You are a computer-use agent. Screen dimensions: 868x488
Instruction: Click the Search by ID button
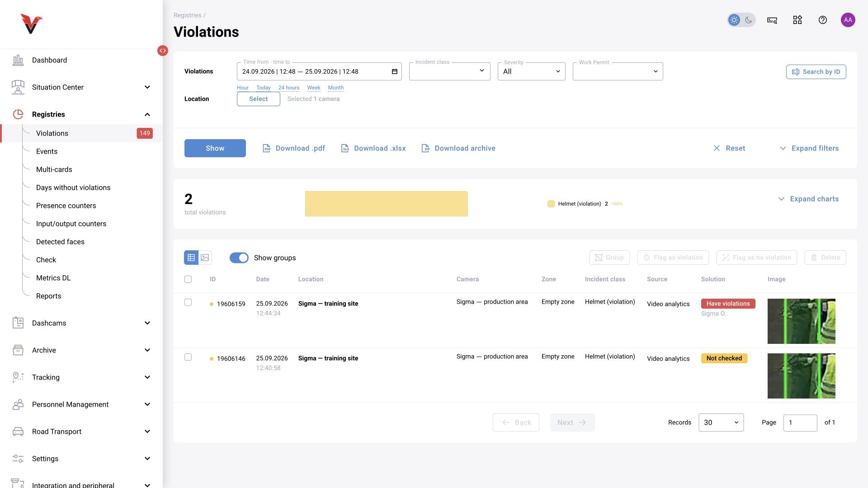click(x=816, y=72)
